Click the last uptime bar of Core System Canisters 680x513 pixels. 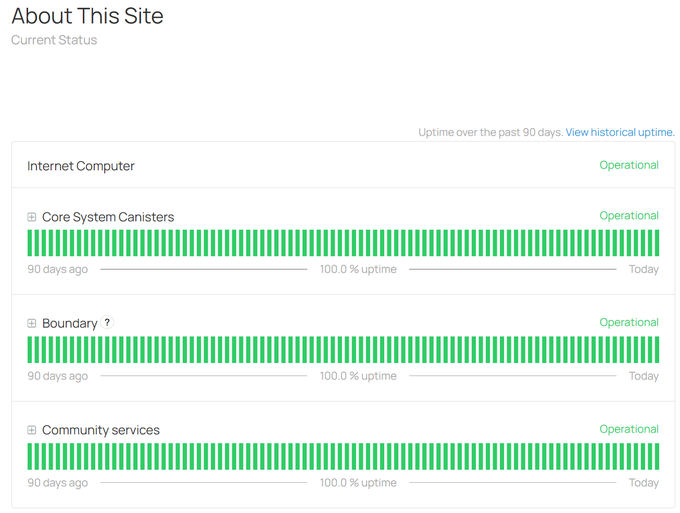pyautogui.click(x=657, y=243)
